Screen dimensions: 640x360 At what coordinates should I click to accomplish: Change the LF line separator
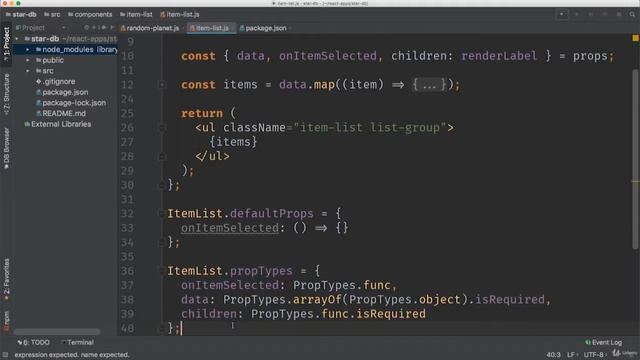pyautogui.click(x=572, y=355)
